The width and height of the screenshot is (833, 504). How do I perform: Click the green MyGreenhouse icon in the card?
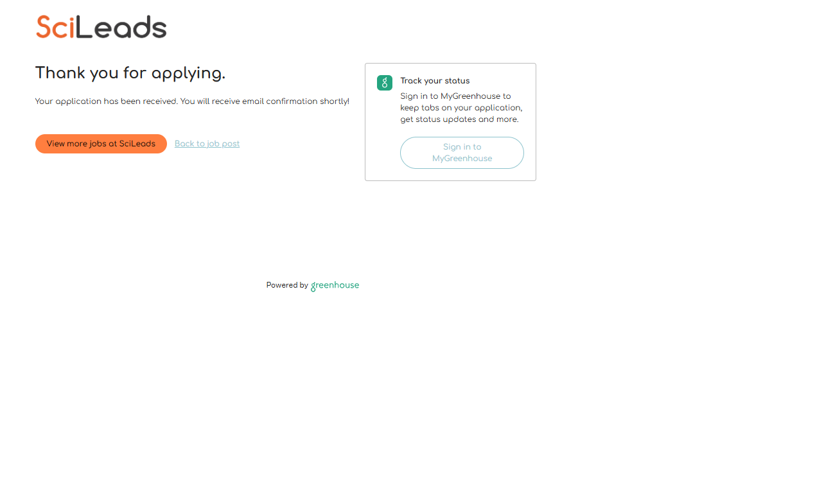click(384, 83)
